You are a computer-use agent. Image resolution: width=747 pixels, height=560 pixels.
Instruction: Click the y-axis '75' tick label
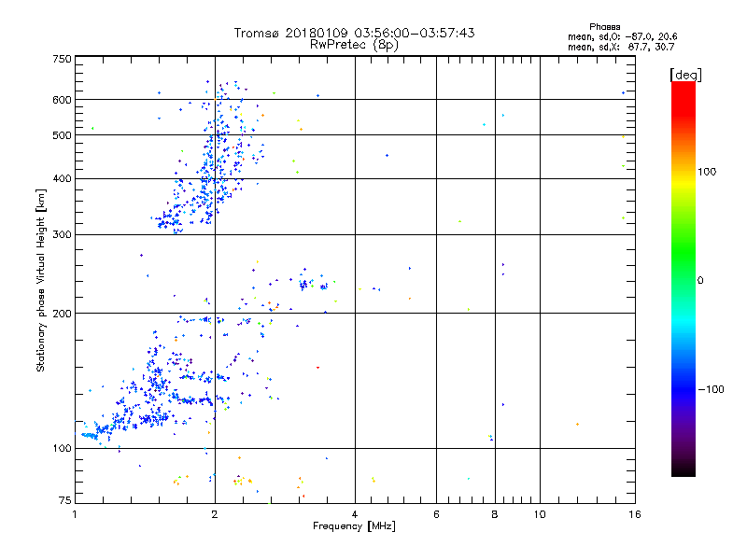pos(65,500)
